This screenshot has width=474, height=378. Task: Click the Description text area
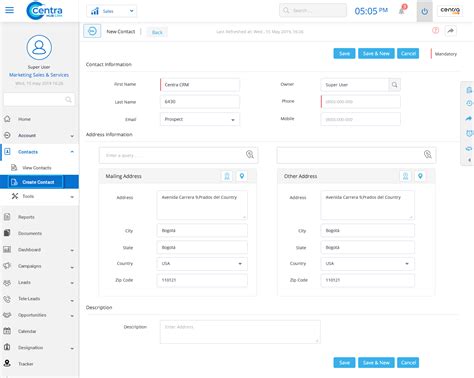[x=240, y=332]
